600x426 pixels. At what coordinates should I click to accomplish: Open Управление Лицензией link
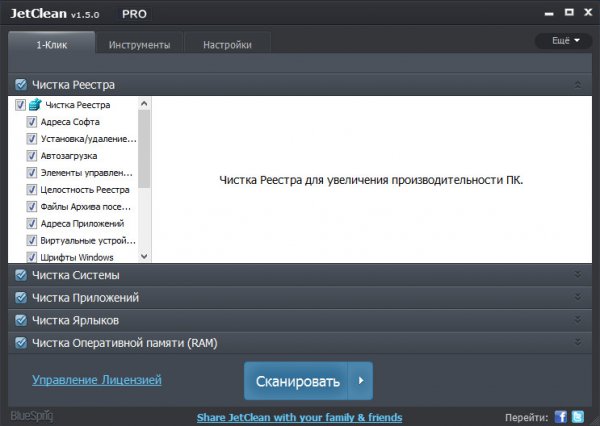click(97, 380)
